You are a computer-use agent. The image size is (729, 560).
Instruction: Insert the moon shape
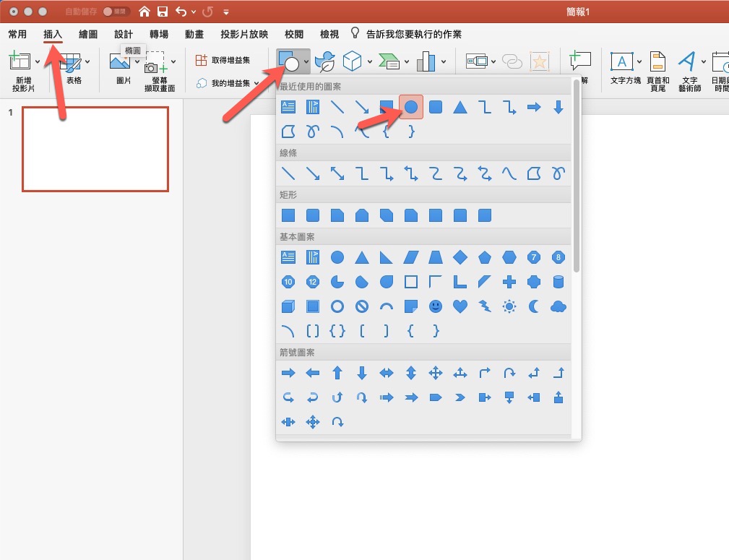tap(534, 306)
